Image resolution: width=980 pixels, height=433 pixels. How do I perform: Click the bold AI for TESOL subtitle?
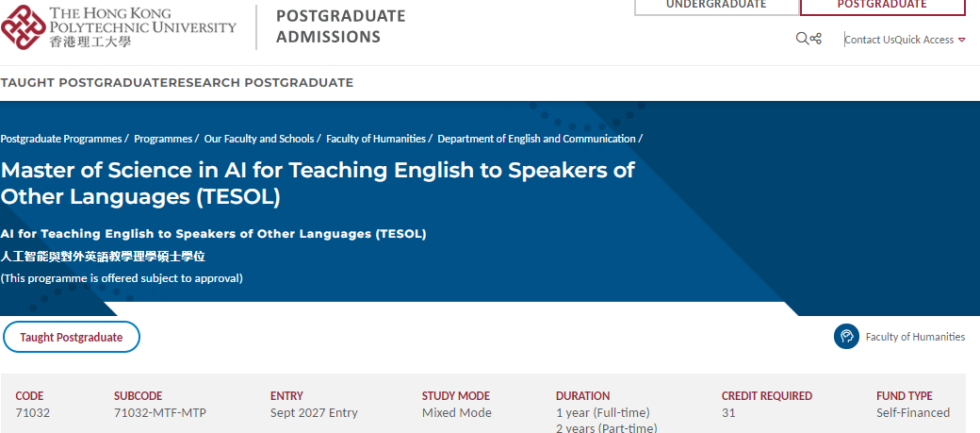(214, 234)
